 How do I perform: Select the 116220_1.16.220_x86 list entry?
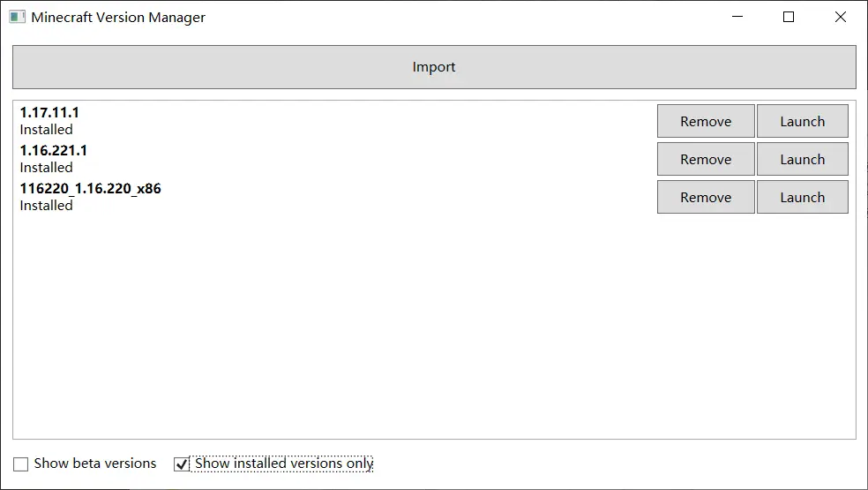pos(90,188)
